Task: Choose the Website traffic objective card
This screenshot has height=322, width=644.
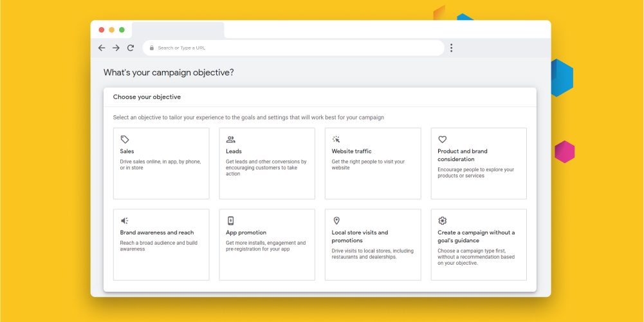Action: (373, 164)
